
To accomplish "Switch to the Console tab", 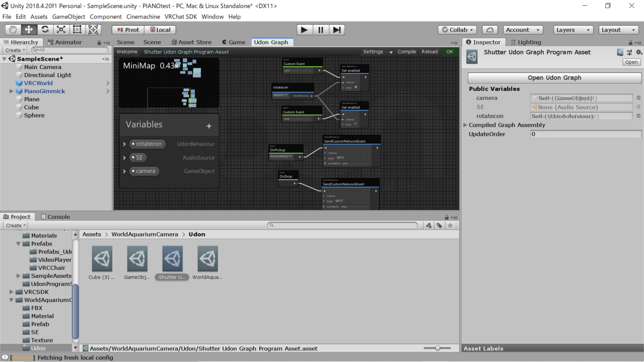I will [55, 217].
